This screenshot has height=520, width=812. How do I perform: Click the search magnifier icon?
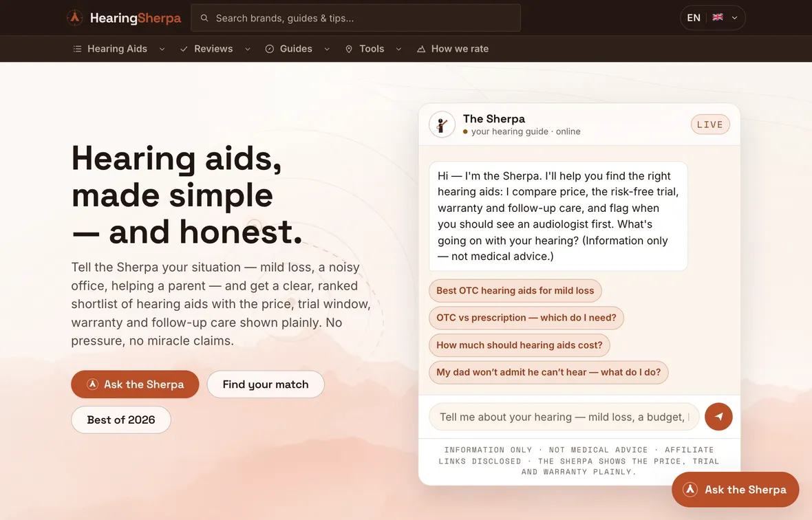204,18
